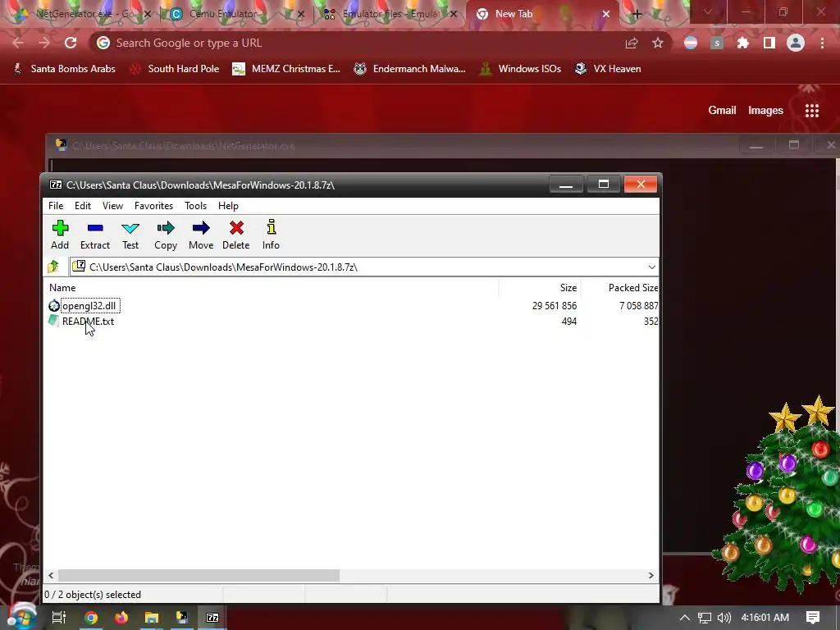Click the Chrome forward arrow
Image resolution: width=840 pixels, height=630 pixels.
pyautogui.click(x=44, y=43)
